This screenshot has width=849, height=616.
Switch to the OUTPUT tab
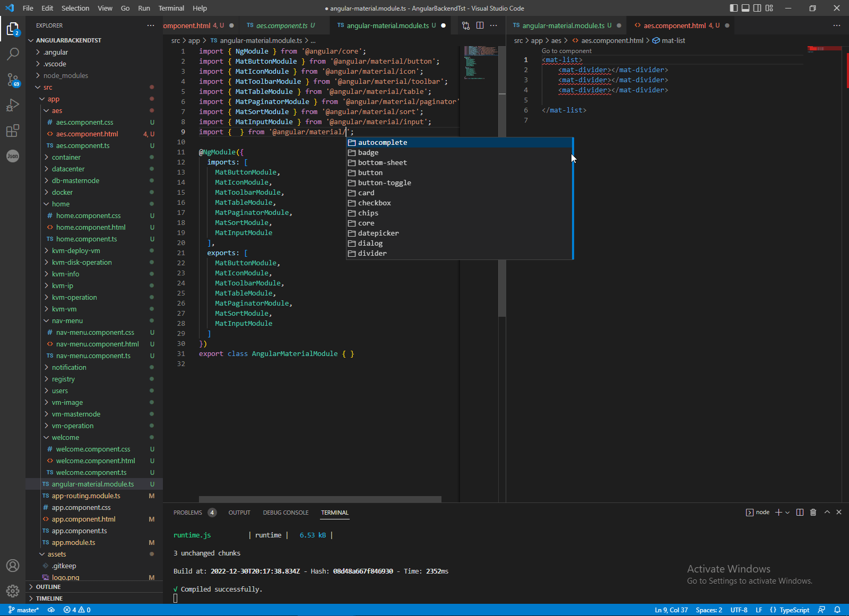[239, 512]
